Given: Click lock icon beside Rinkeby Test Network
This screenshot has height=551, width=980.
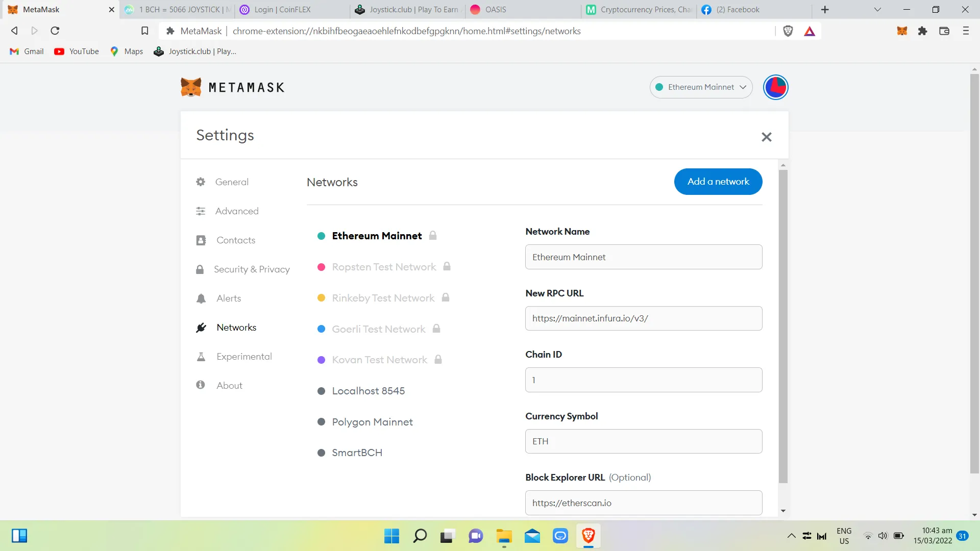Looking at the screenshot, I should 446,297.
